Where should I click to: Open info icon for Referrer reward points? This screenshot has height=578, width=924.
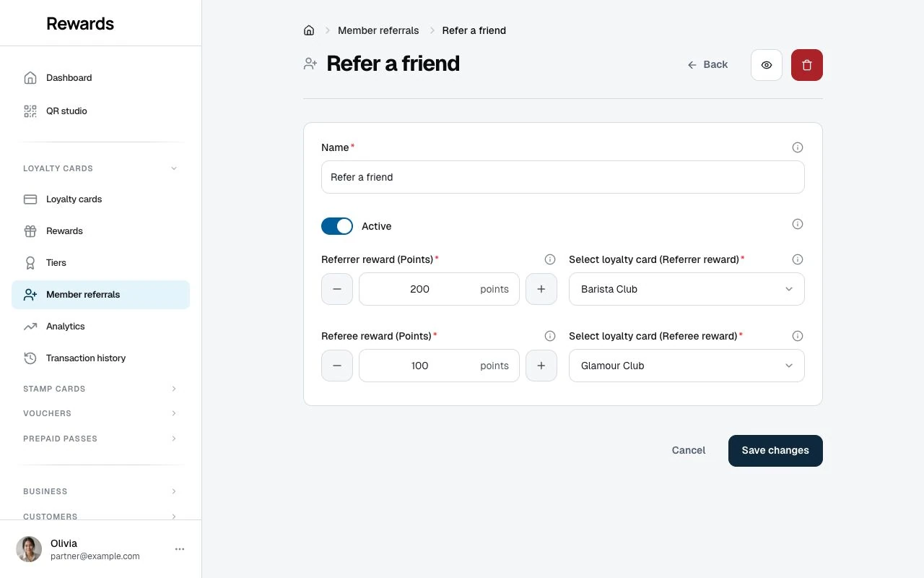550,259
